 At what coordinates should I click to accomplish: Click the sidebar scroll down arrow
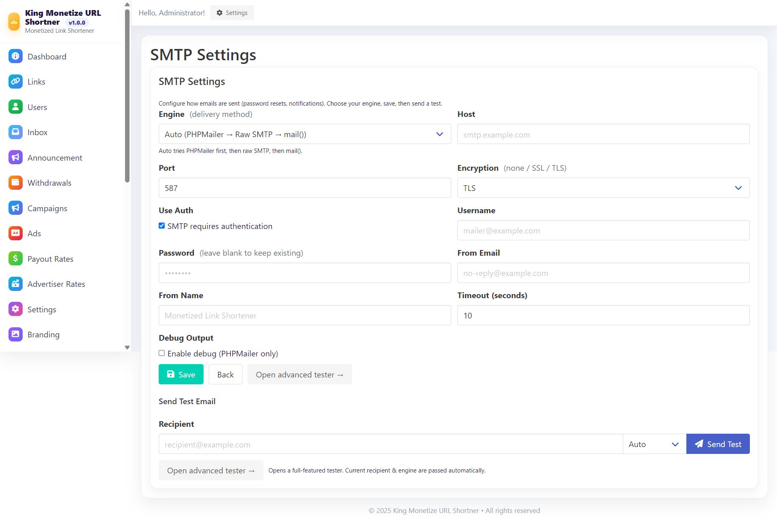click(x=127, y=348)
